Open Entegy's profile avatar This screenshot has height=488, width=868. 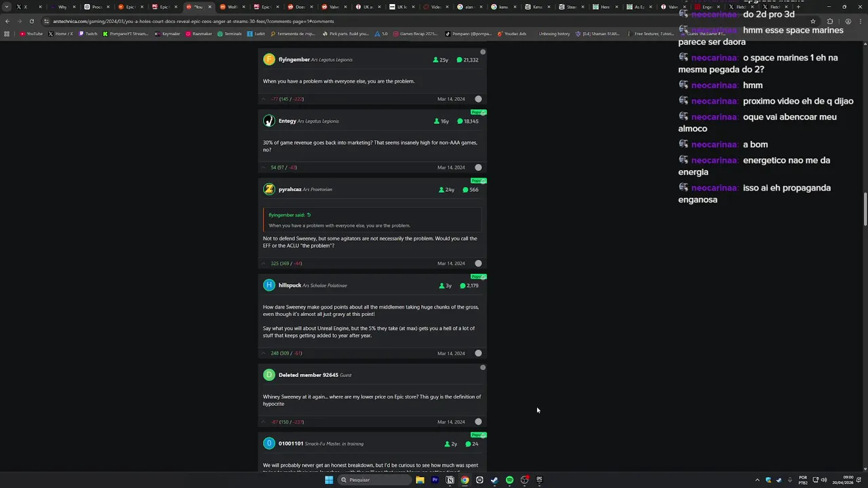coord(269,121)
